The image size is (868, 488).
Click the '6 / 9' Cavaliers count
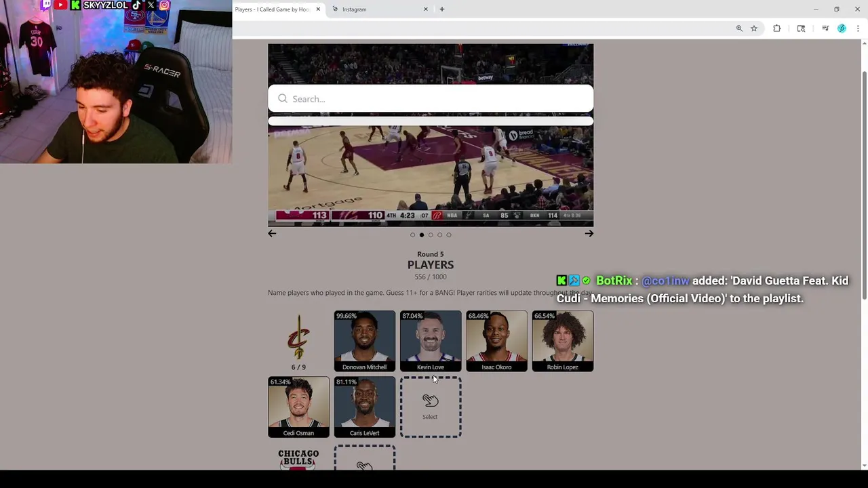pos(298,367)
